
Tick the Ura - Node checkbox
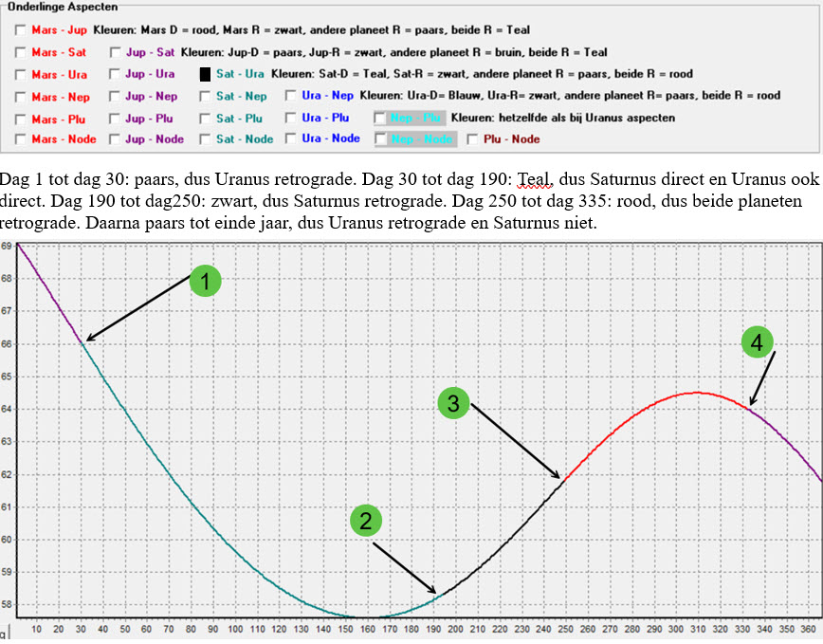(291, 139)
